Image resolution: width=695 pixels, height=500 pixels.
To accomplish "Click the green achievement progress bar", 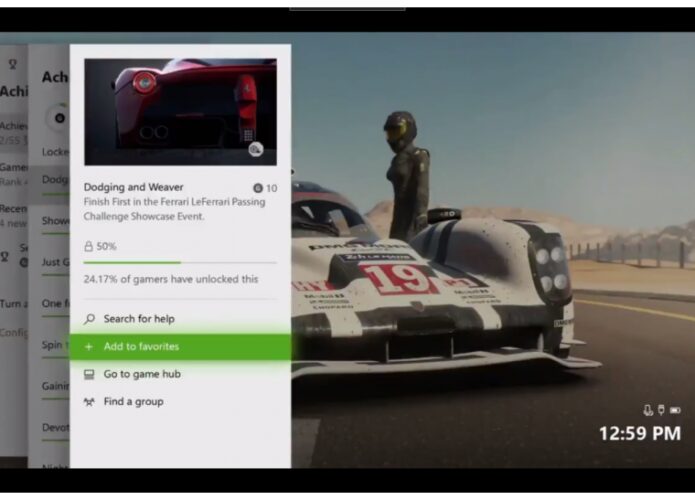I will coord(180,262).
